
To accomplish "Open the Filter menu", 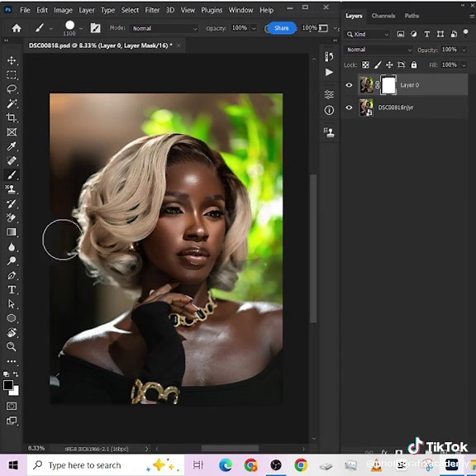I will pyautogui.click(x=152, y=10).
